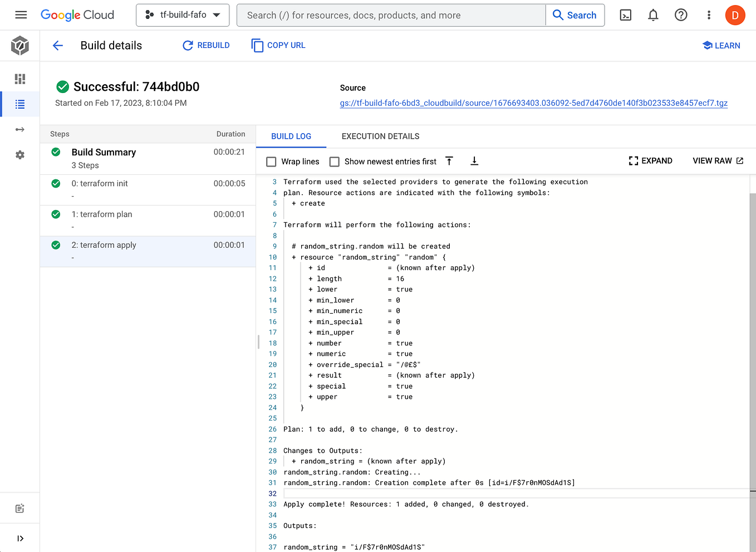Jump to top of log output
756x552 pixels.
click(449, 161)
